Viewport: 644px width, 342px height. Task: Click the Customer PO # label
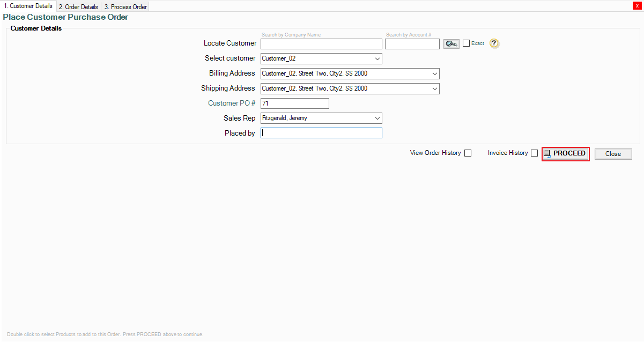pos(232,103)
